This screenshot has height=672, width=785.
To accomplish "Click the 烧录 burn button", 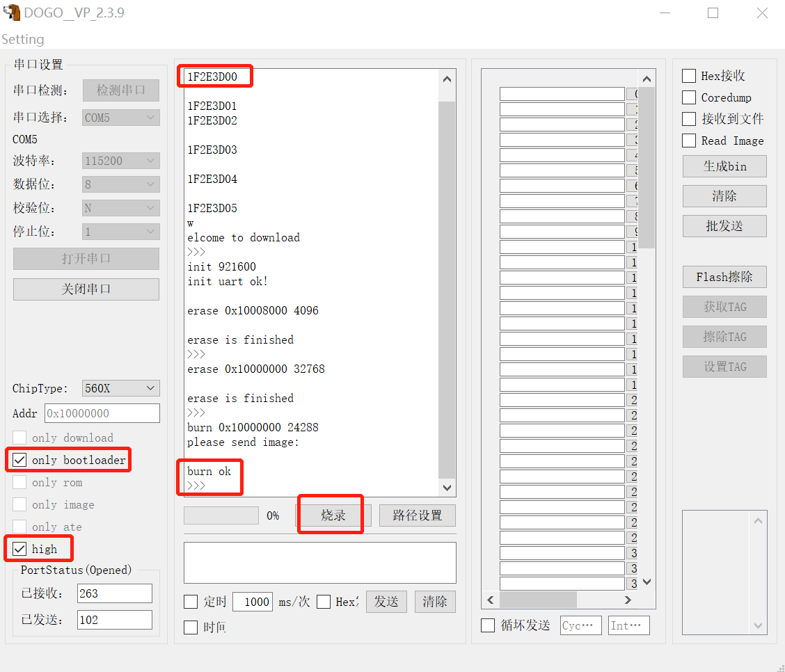I will 333,515.
